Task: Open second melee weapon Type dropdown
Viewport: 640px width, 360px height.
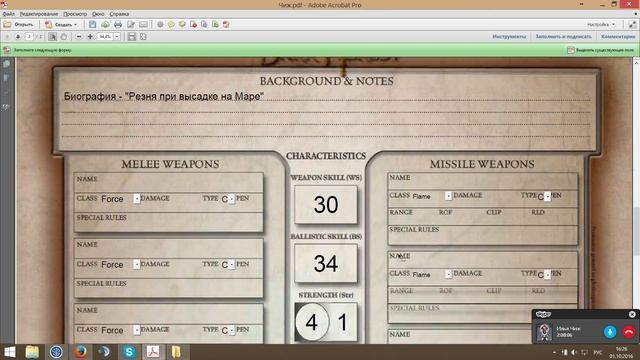Action: 232,264
